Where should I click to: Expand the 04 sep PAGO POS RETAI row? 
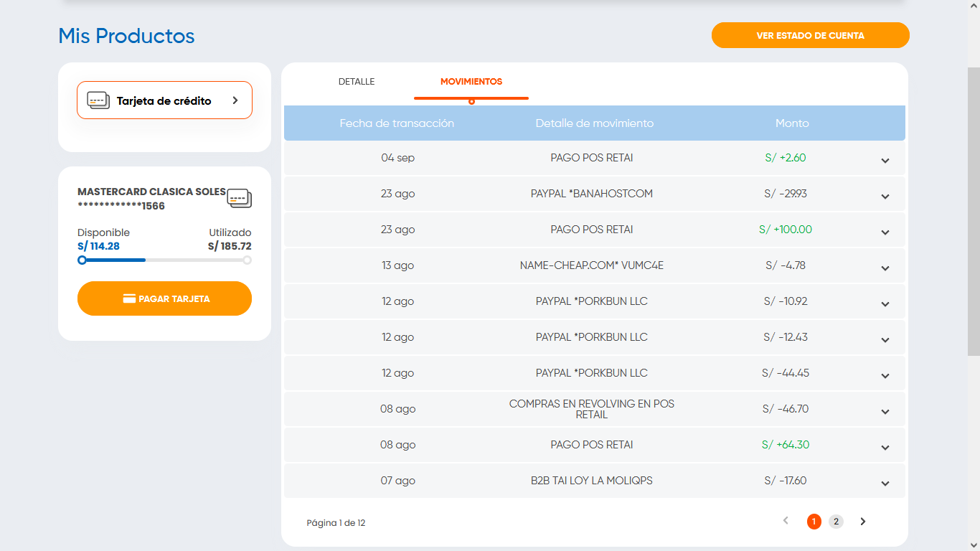click(x=885, y=161)
